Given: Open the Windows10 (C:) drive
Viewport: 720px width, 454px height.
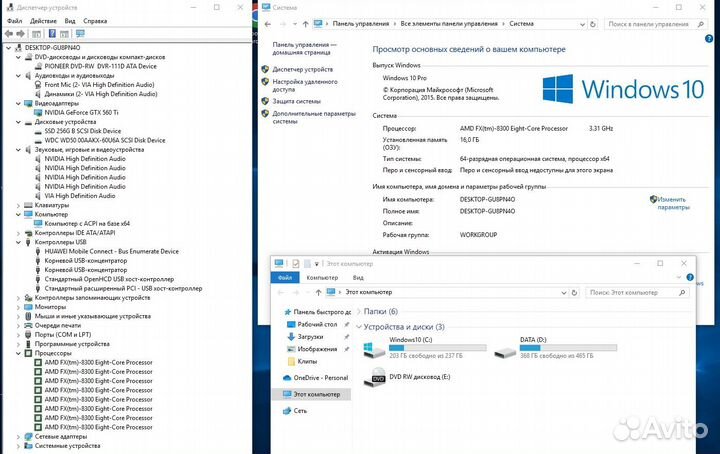Looking at the screenshot, I should click(424, 348).
